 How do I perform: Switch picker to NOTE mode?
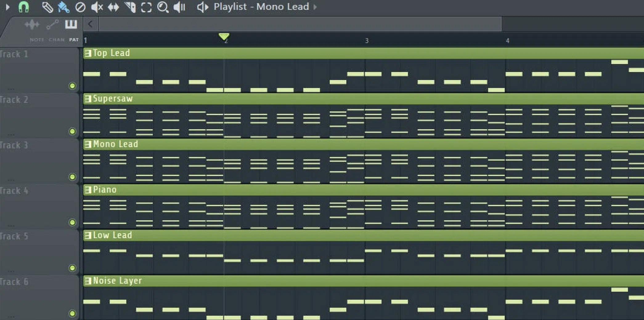[x=37, y=40]
